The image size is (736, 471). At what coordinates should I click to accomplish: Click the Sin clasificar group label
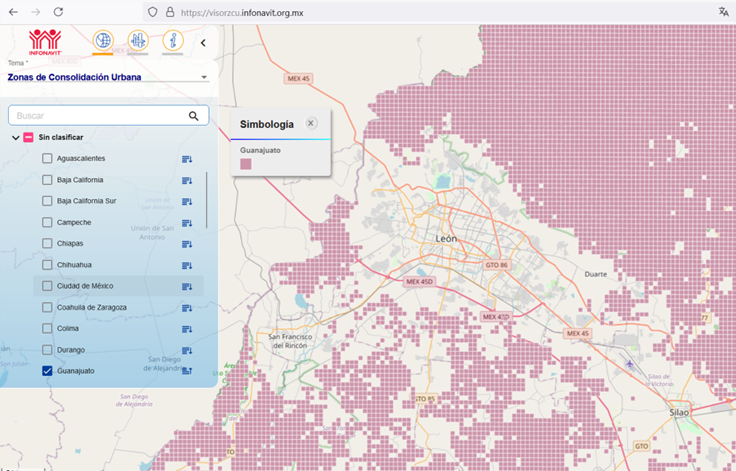(61, 137)
